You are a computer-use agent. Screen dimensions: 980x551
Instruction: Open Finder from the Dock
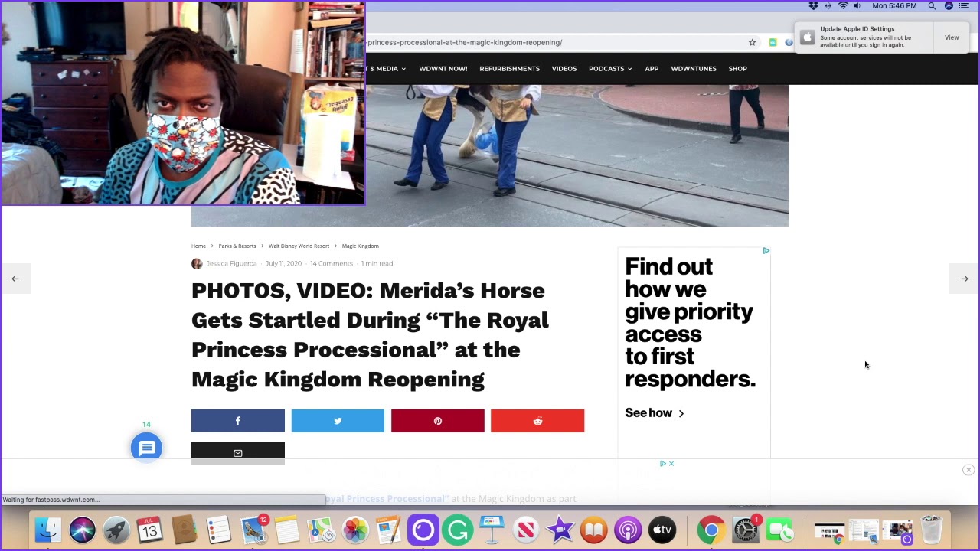tap(47, 530)
